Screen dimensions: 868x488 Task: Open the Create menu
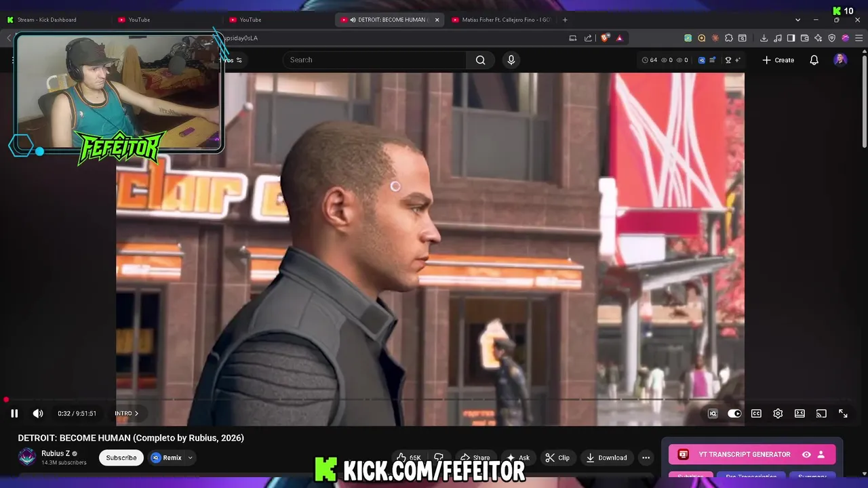(778, 60)
